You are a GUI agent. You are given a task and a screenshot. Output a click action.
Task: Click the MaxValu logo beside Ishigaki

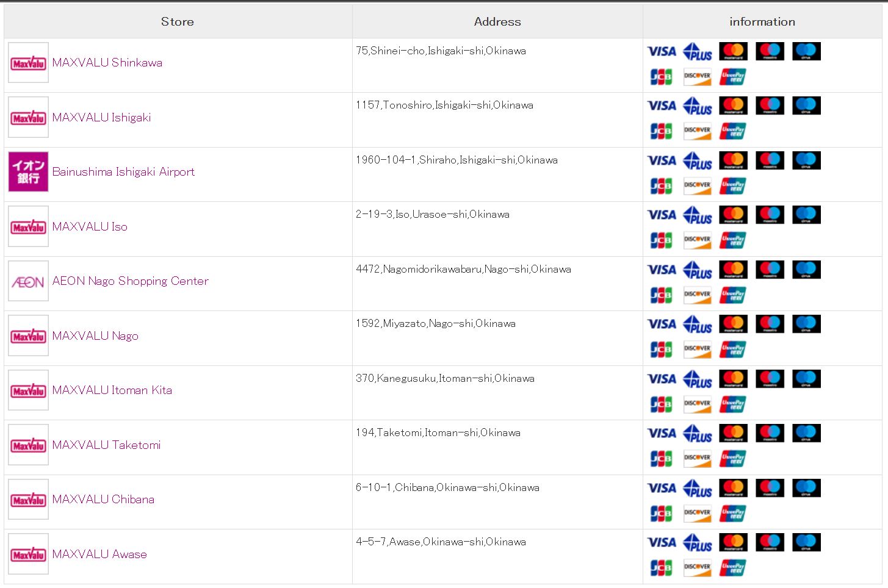(x=29, y=117)
